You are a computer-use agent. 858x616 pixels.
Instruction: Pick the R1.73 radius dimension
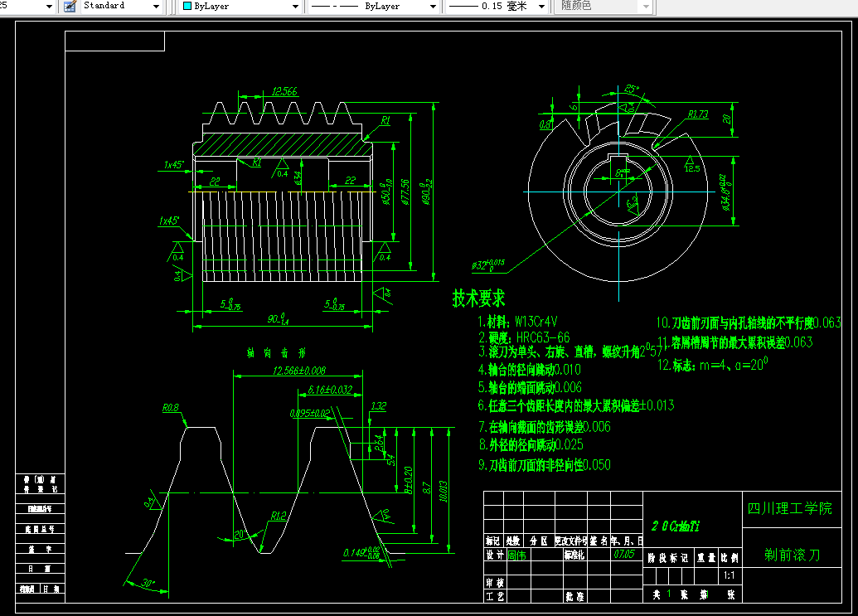coord(698,115)
